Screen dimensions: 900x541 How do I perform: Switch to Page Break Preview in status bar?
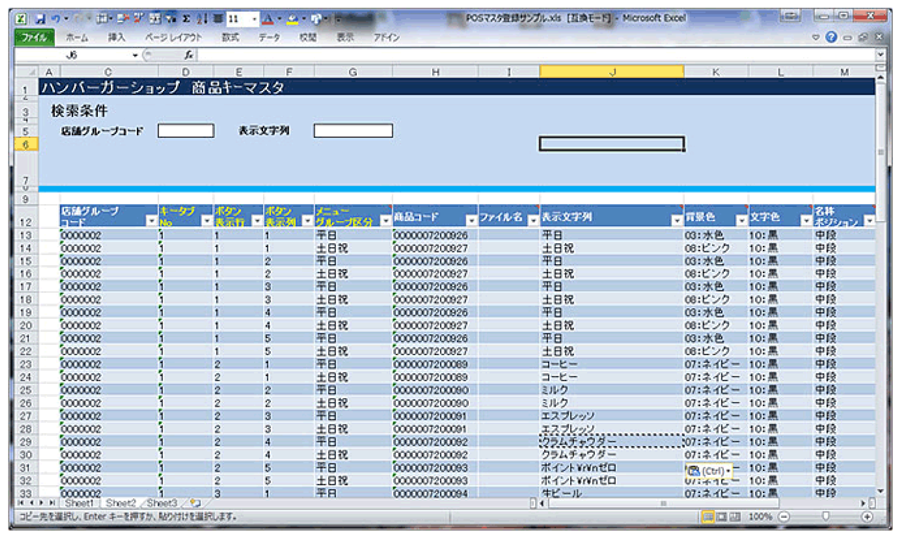pyautogui.click(x=736, y=517)
